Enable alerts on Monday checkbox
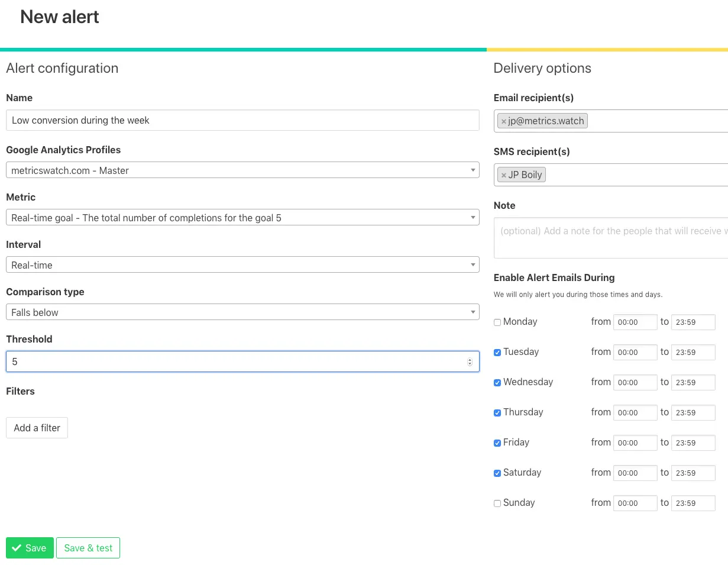 click(497, 322)
